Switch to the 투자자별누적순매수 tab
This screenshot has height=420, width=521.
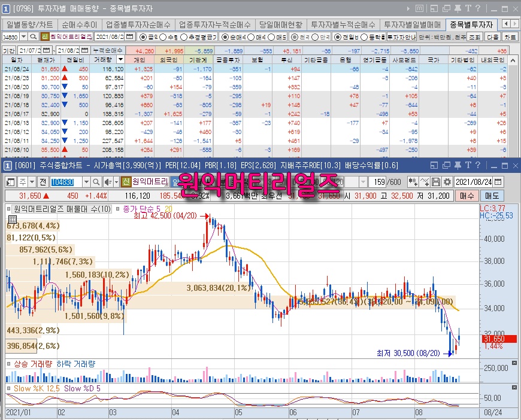(343, 25)
